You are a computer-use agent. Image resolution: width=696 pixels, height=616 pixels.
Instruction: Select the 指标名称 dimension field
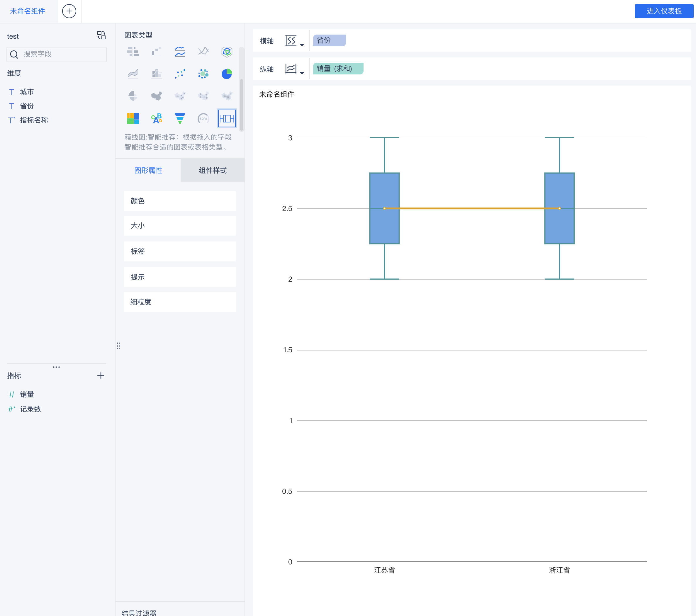[34, 120]
